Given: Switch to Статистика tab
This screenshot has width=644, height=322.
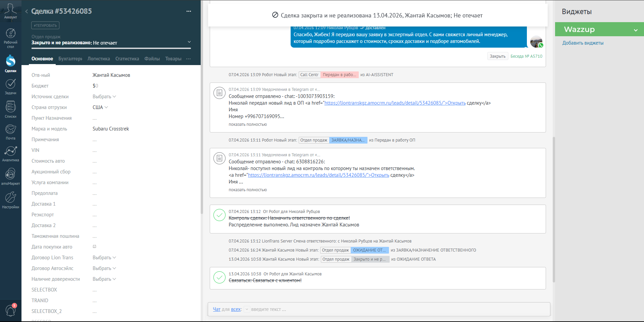Looking at the screenshot, I should click(x=127, y=59).
